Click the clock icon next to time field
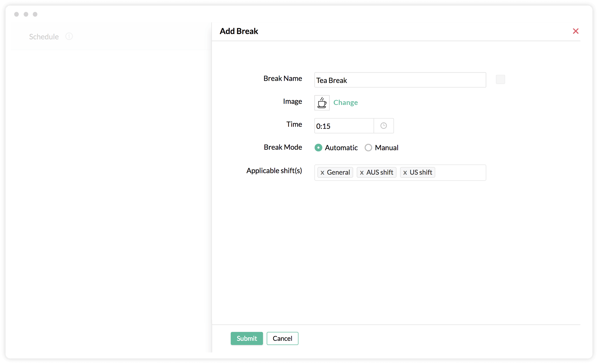598x364 pixels. coord(383,125)
